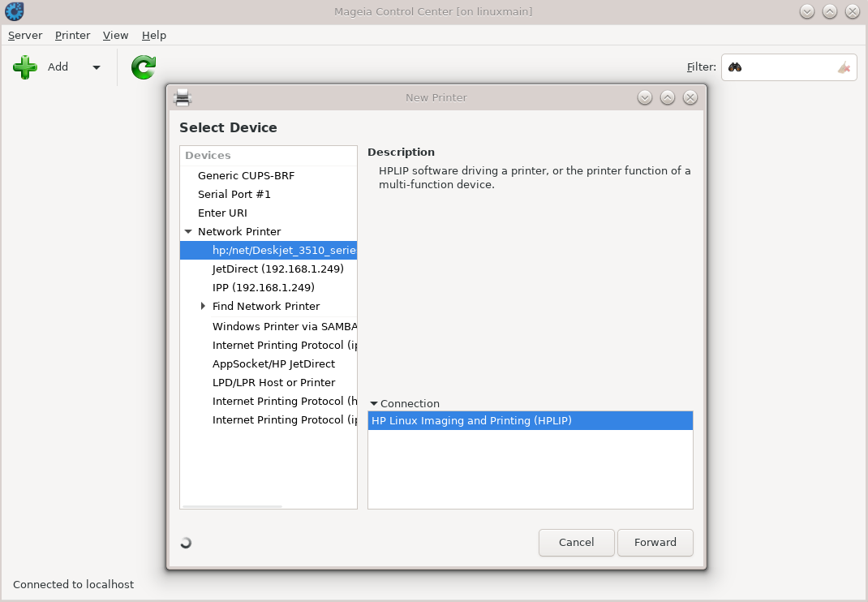Click the Forward button
868x602 pixels.
(x=655, y=542)
